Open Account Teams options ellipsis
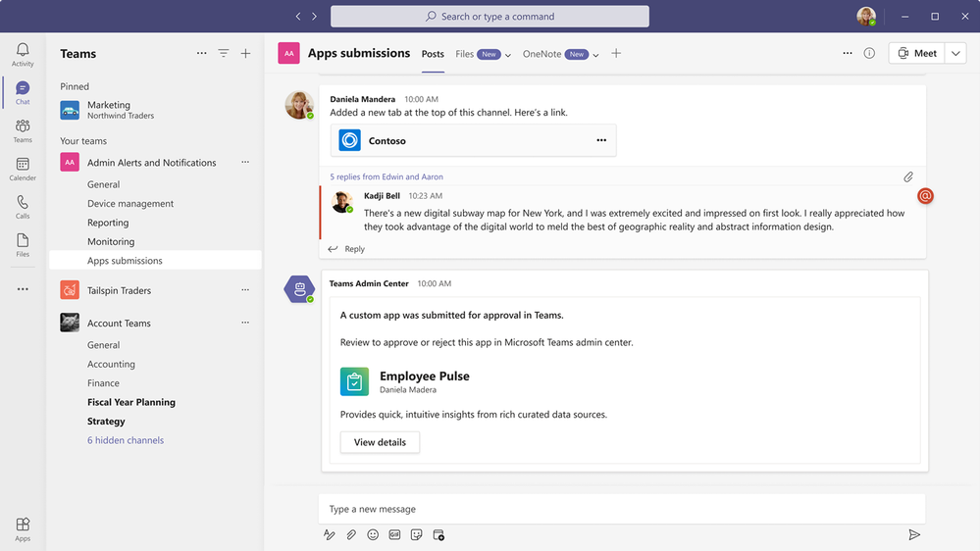The width and height of the screenshot is (980, 551). 245,323
